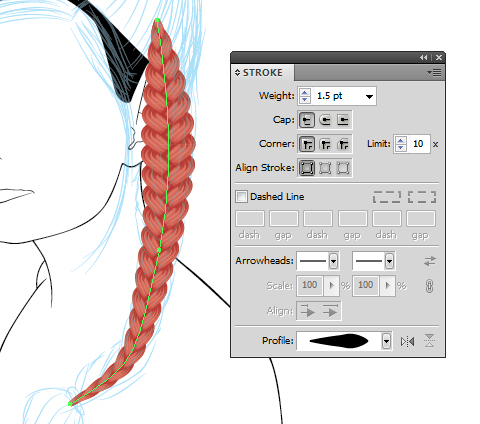
Task: Open the Weight dropdown list
Action: [x=369, y=97]
